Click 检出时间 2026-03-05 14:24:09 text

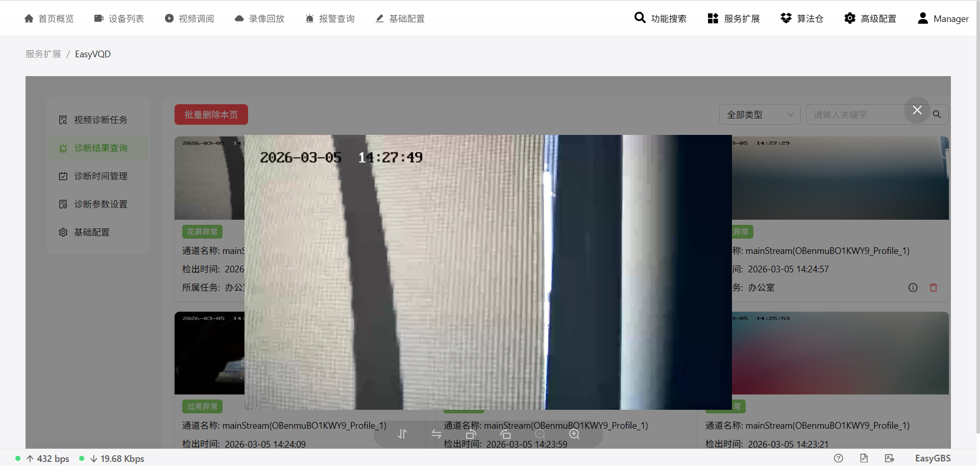point(244,444)
